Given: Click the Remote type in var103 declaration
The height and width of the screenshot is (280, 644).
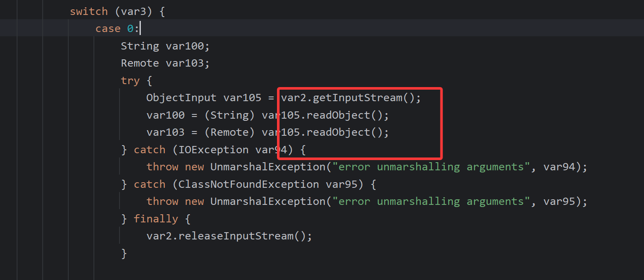Looking at the screenshot, I should [140, 63].
